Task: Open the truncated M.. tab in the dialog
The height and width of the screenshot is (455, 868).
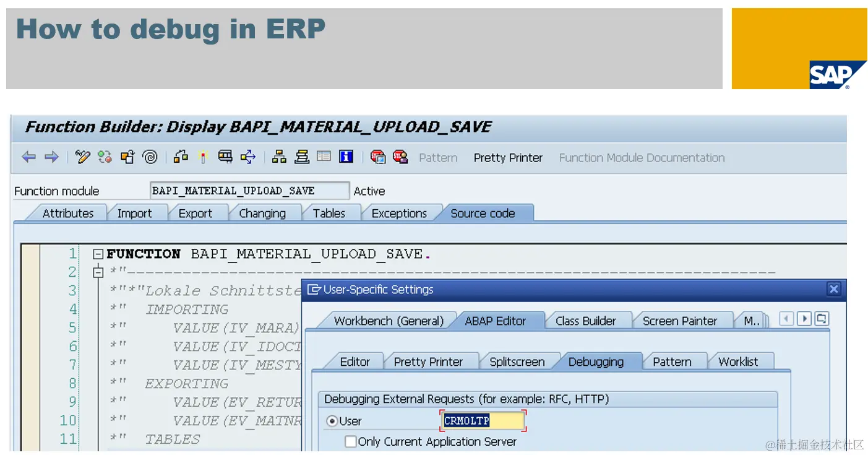Action: tap(751, 321)
